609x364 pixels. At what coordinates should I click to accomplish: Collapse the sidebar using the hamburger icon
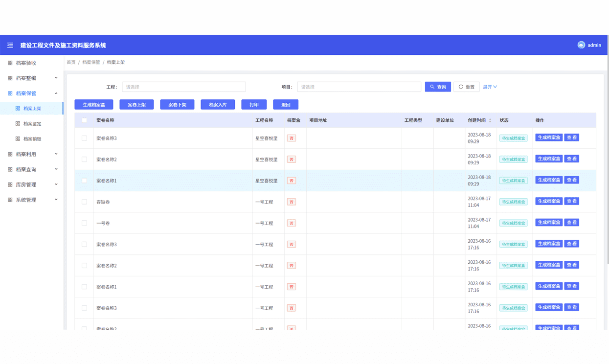(x=10, y=45)
